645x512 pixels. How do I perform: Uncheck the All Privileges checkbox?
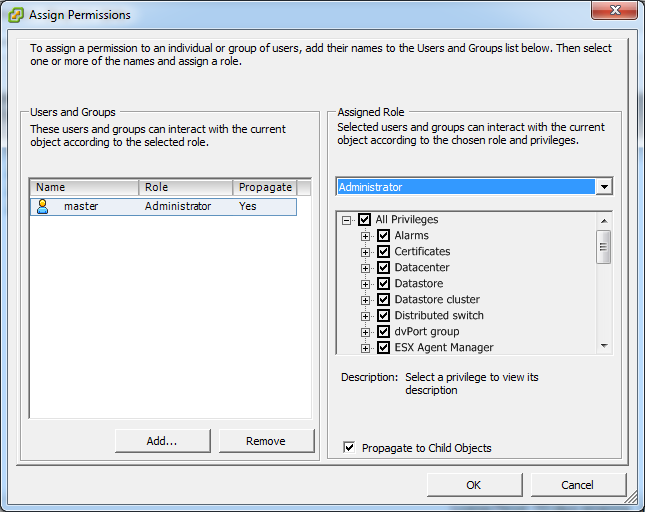tap(364, 220)
